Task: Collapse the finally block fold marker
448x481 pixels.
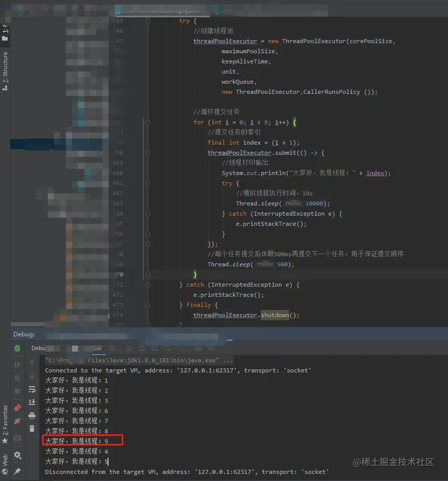Action: (x=148, y=305)
